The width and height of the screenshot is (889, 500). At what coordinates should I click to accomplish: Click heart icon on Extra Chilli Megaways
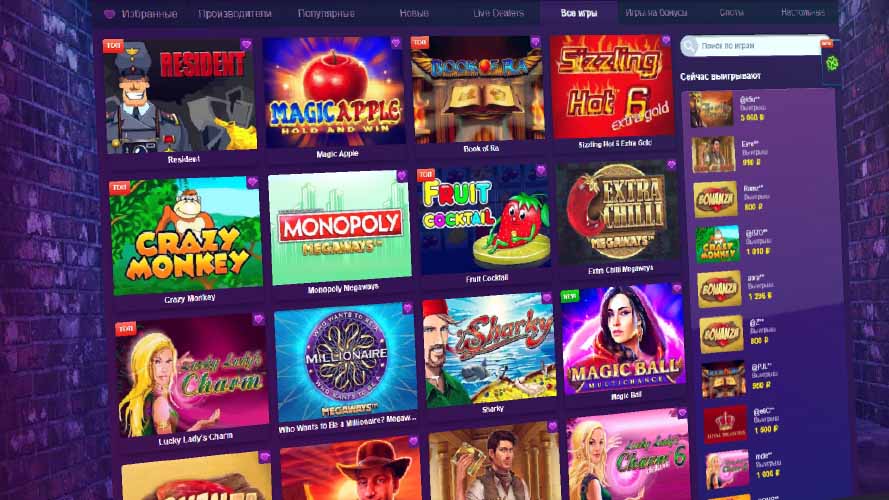click(x=671, y=165)
